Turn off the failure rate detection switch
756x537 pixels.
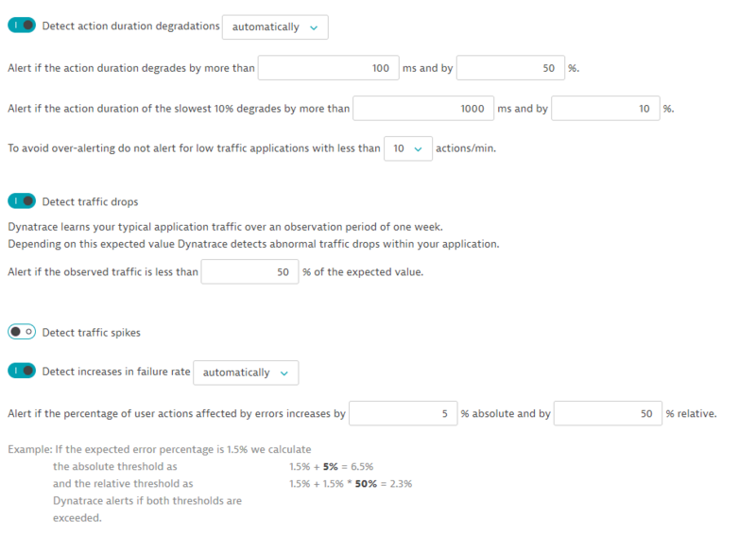22,372
